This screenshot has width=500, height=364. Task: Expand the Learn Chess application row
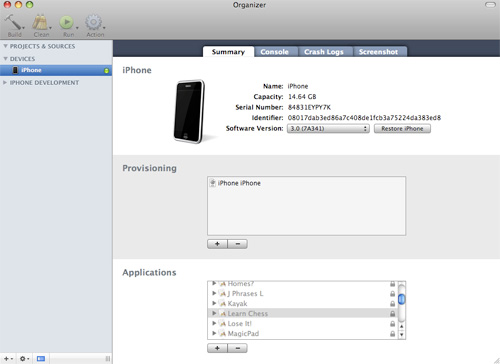[x=214, y=313]
